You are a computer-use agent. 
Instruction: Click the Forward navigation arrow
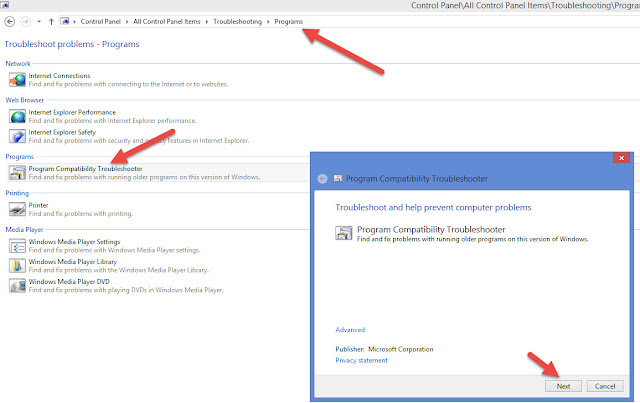(25, 22)
